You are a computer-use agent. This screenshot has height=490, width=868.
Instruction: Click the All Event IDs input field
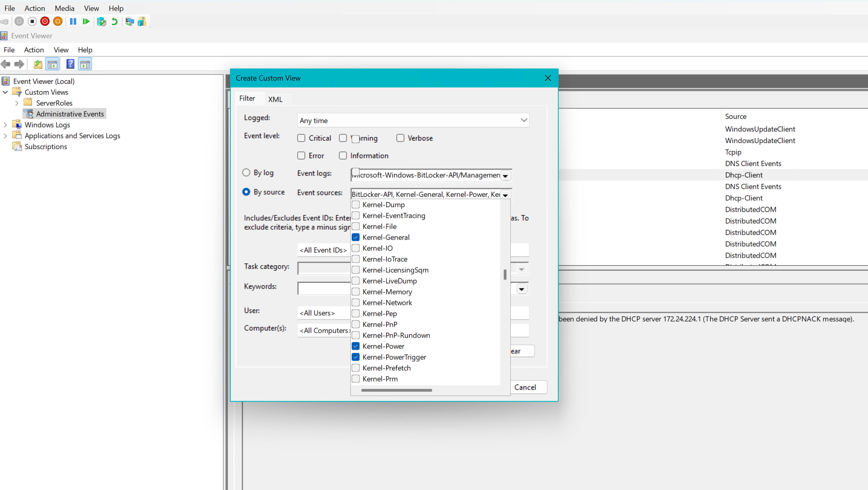click(324, 250)
